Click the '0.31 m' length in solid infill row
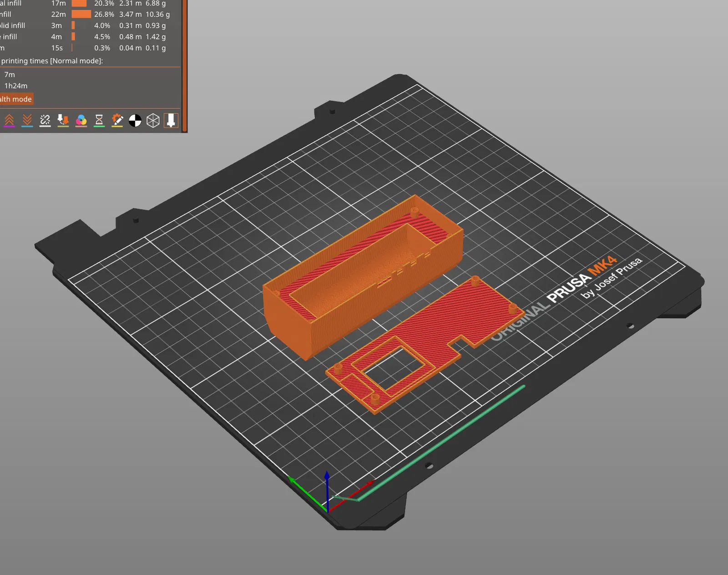This screenshot has height=575, width=728. click(131, 25)
